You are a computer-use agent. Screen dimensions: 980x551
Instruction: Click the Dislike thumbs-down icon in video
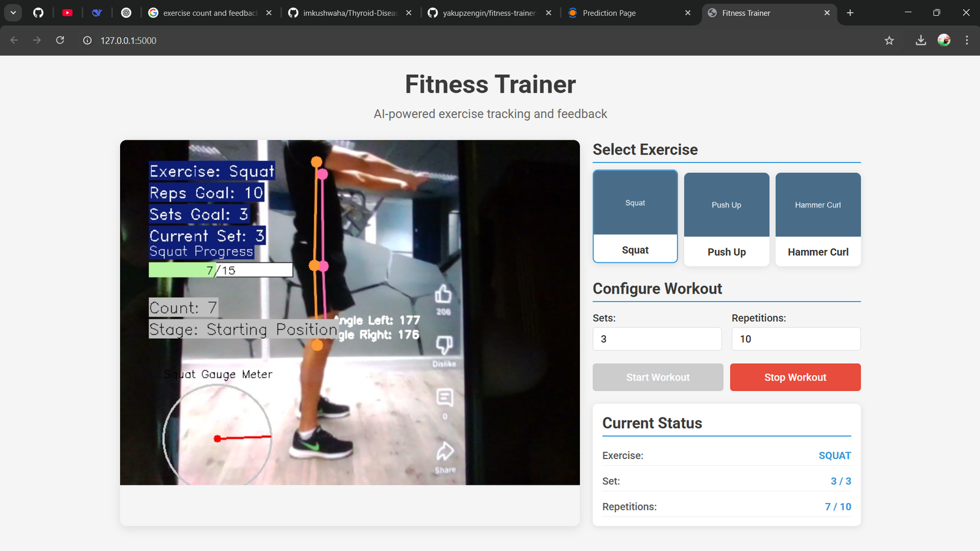click(444, 344)
